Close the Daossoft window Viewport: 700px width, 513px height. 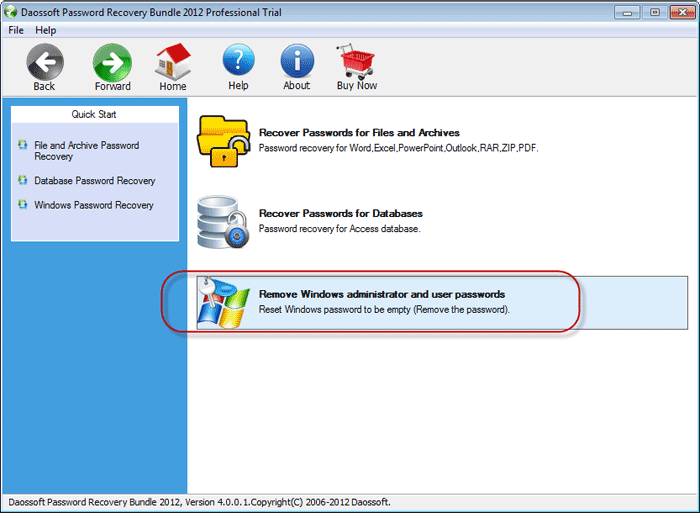click(x=682, y=12)
